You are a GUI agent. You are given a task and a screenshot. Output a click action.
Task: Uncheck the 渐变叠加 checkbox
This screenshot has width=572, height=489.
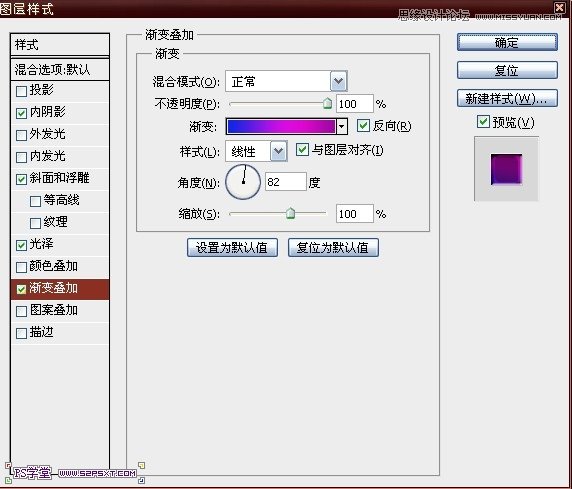click(22, 289)
